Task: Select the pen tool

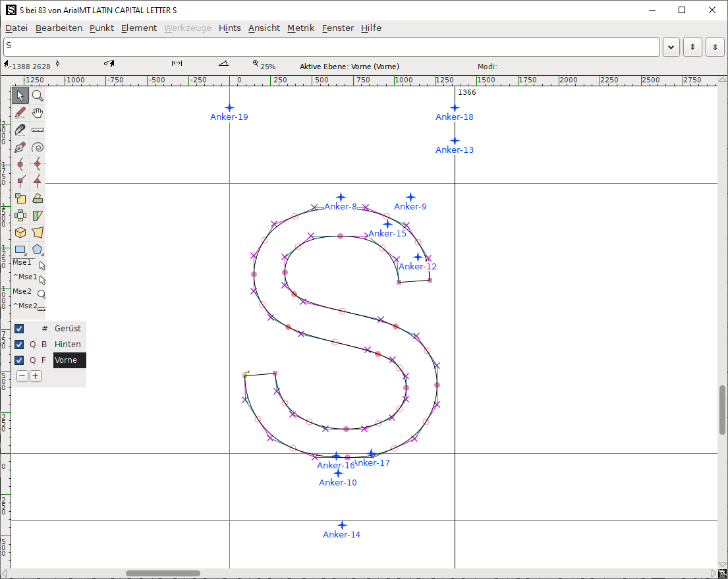Action: tap(20, 147)
